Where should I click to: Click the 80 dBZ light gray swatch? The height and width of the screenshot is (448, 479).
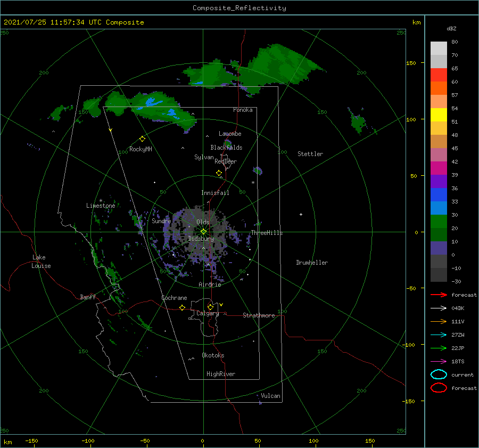click(439, 48)
